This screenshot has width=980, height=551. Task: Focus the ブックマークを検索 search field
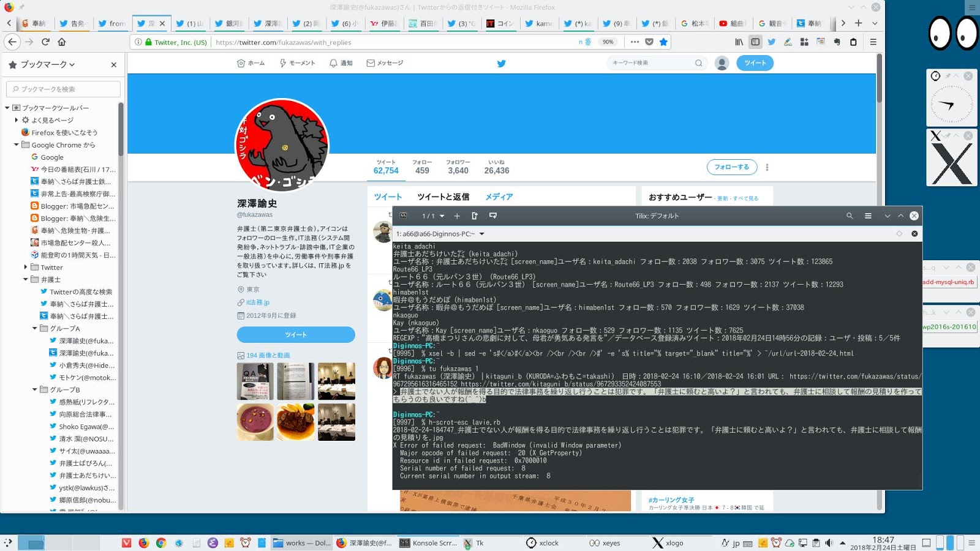[x=63, y=89]
